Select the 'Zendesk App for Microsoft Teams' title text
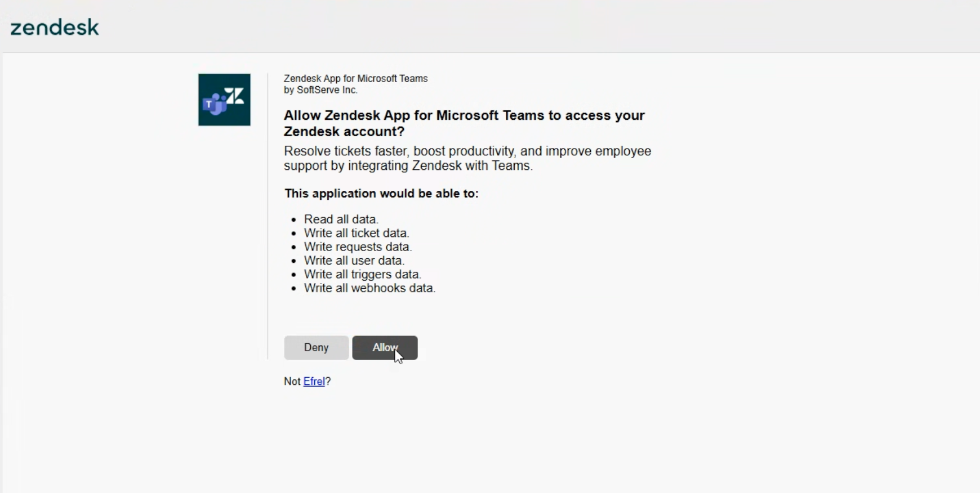980x493 pixels. click(356, 79)
